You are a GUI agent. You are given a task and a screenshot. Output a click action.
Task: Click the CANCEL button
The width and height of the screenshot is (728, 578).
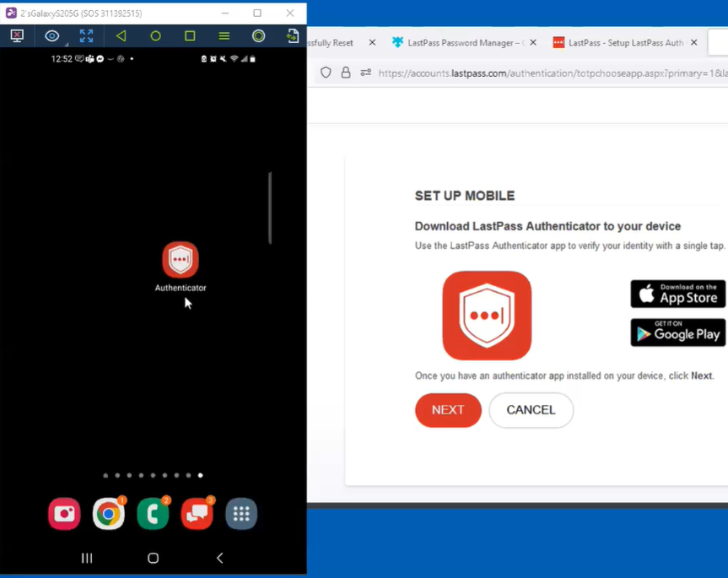tap(531, 410)
